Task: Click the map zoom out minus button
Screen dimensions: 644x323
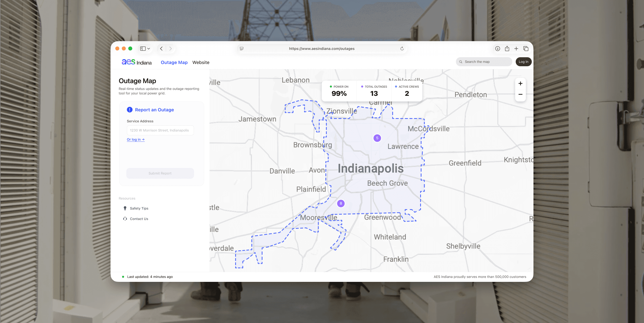Action: [x=520, y=94]
